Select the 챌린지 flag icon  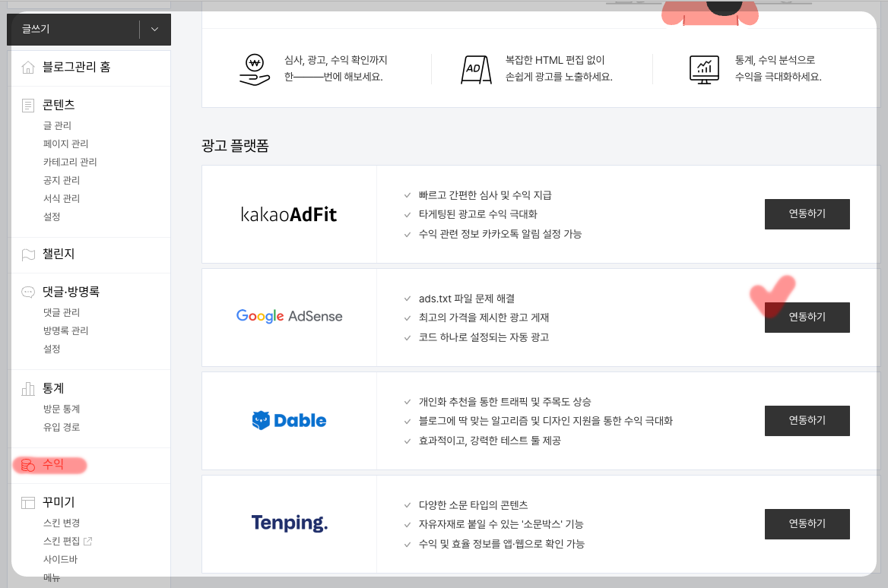point(27,254)
